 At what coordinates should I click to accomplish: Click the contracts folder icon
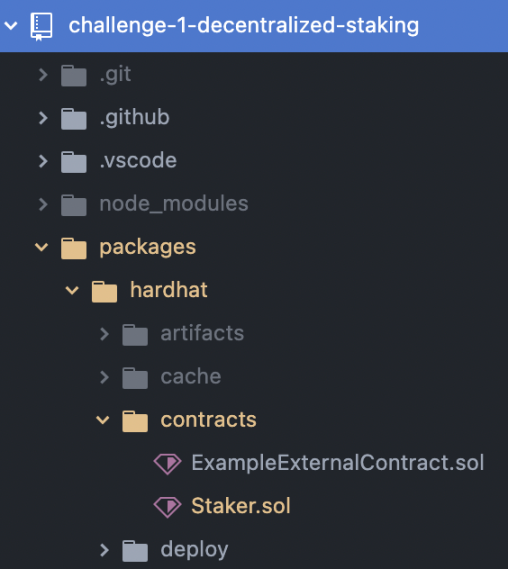tap(135, 421)
